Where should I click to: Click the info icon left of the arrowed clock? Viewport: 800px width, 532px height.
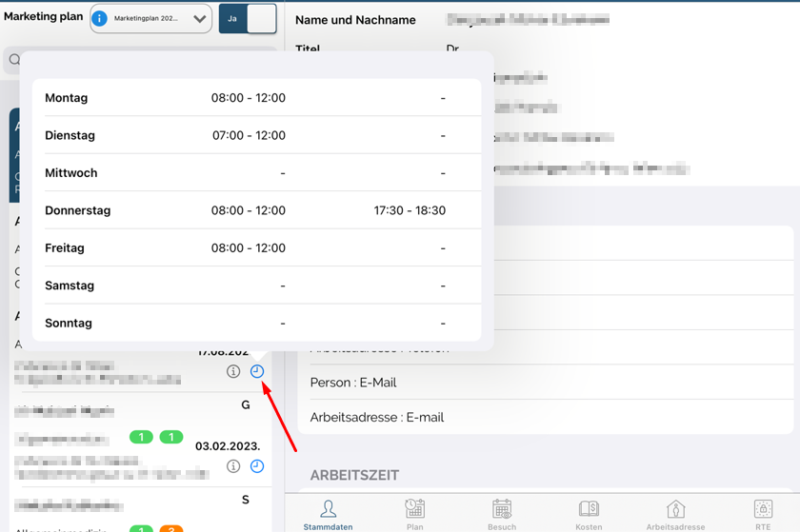click(233, 371)
